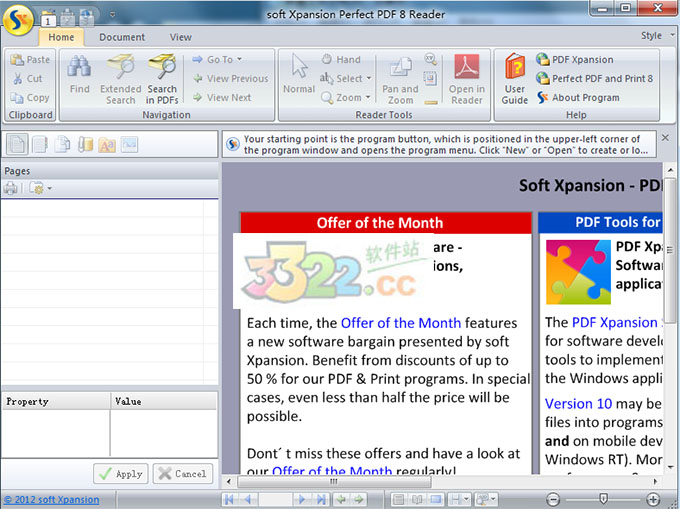Click the horizontal scrollbar thumb

(x=334, y=481)
